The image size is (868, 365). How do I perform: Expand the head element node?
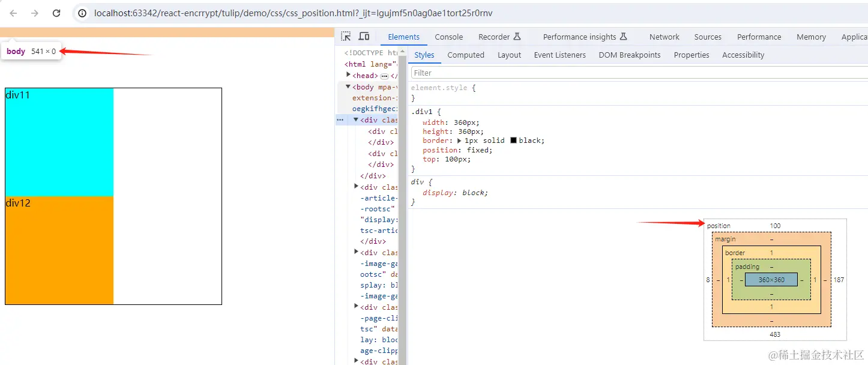tap(349, 75)
